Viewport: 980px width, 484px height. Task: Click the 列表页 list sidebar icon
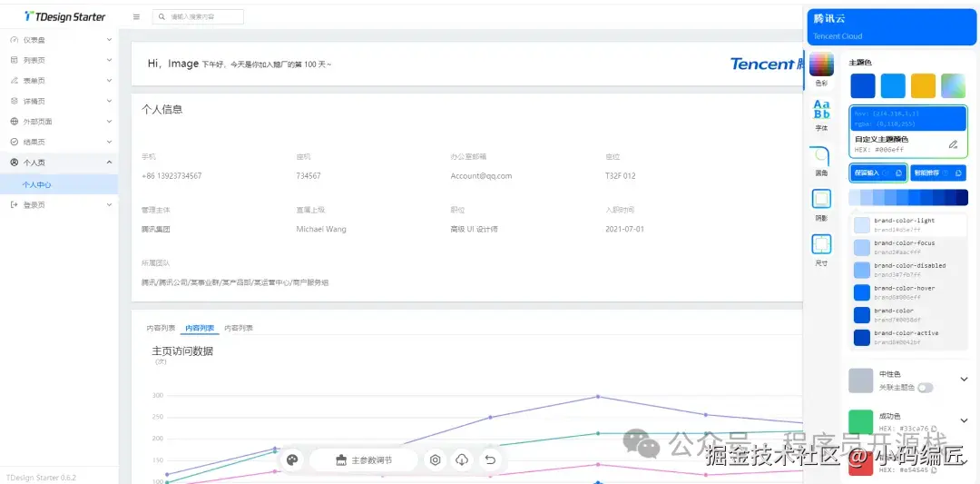click(x=15, y=60)
